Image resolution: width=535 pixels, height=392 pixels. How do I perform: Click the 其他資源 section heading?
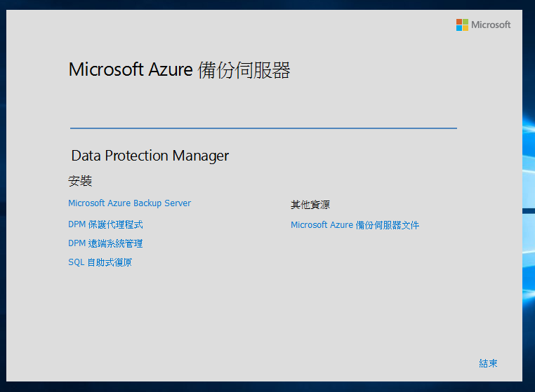pyautogui.click(x=310, y=205)
